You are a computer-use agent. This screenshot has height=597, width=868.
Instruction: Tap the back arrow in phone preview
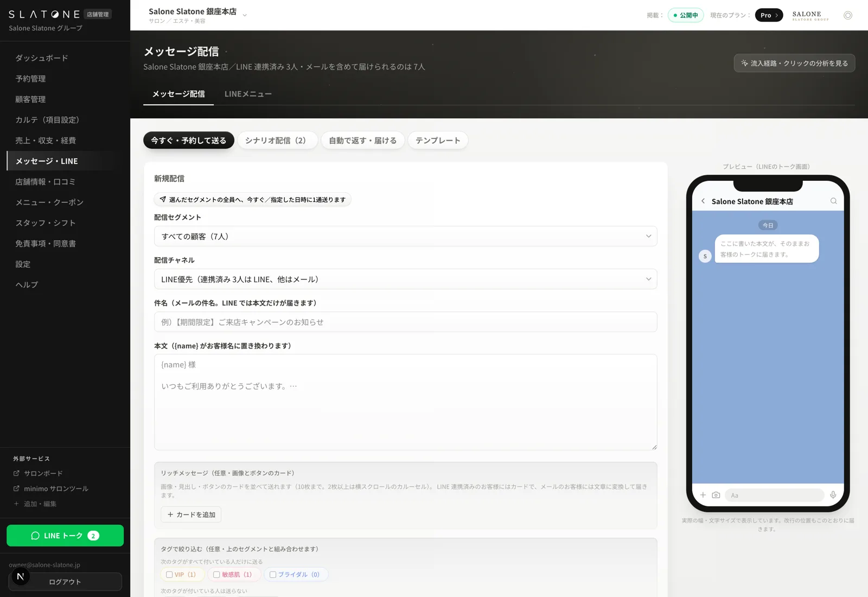703,201
